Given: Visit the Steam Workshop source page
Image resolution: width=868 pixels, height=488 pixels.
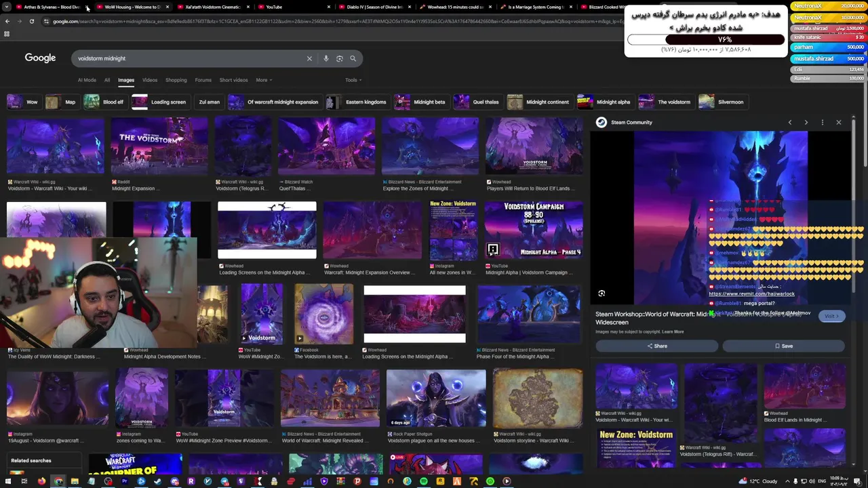Looking at the screenshot, I should (x=831, y=316).
